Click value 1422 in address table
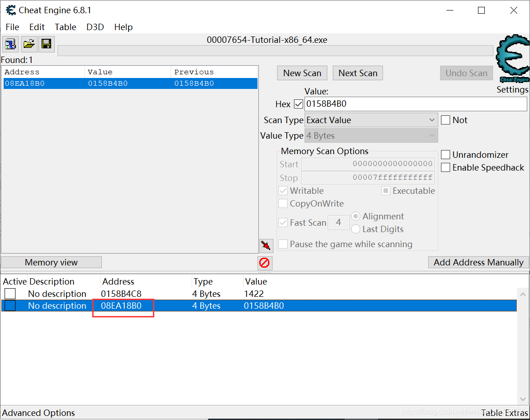Screen dimensions: 530x420 point(254,294)
